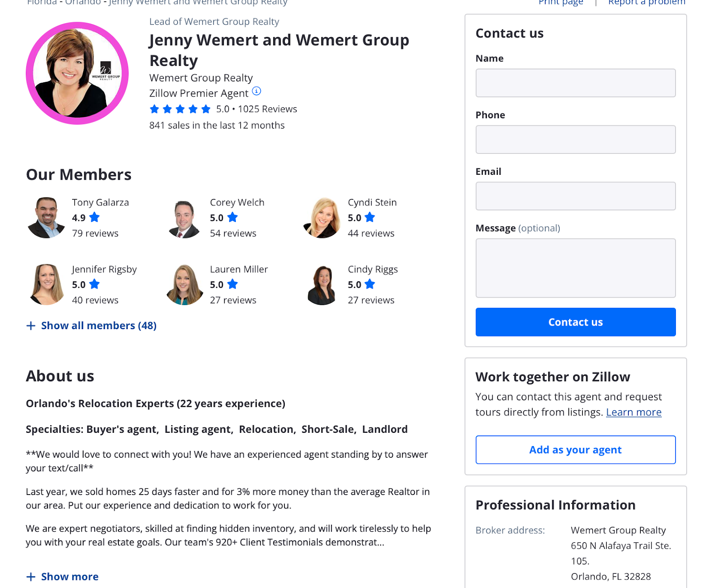Click the star icon beside Tony Galarza's 4.9

coord(94,217)
